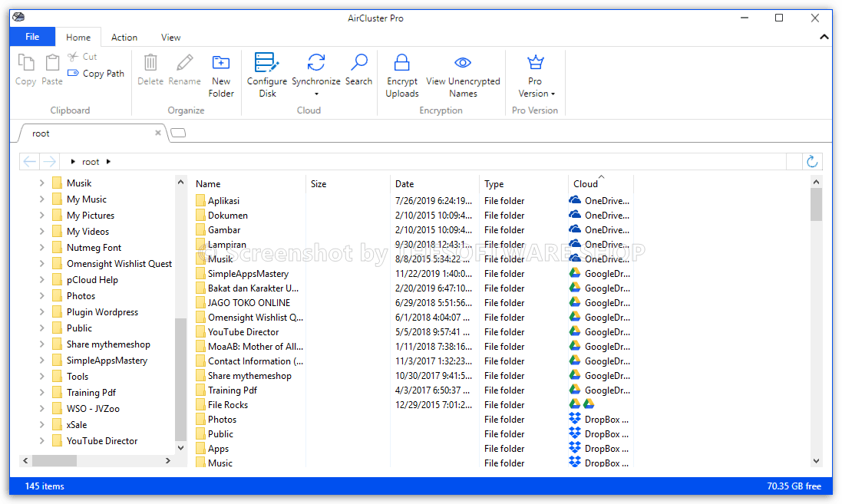
Task: Close the root tab
Action: (158, 133)
